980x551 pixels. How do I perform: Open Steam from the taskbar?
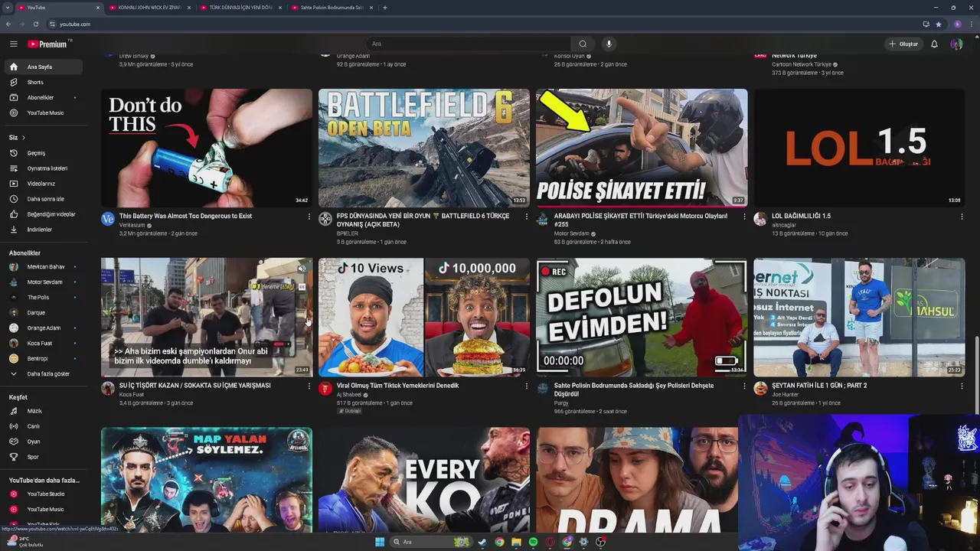click(482, 542)
